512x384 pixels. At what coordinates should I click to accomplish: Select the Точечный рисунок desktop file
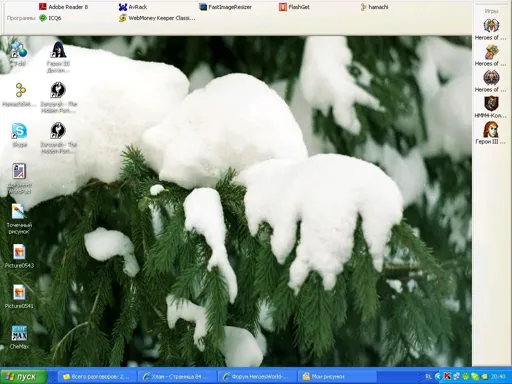[19, 219]
